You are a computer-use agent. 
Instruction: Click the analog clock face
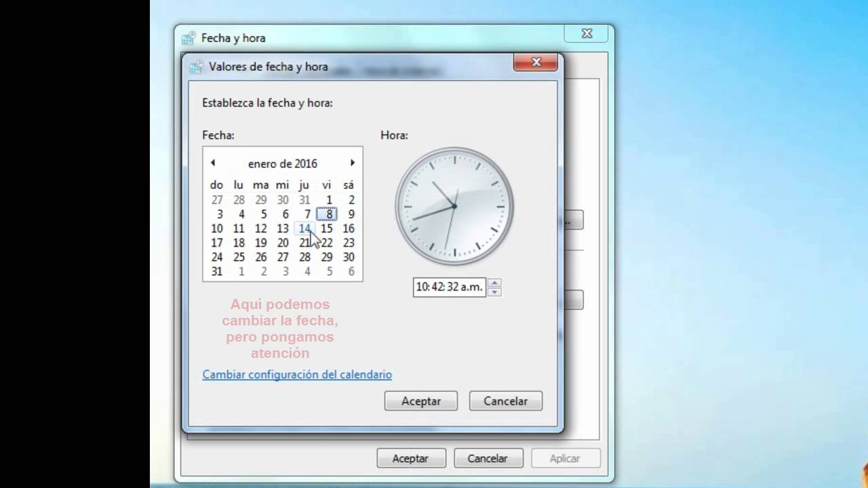click(x=454, y=206)
